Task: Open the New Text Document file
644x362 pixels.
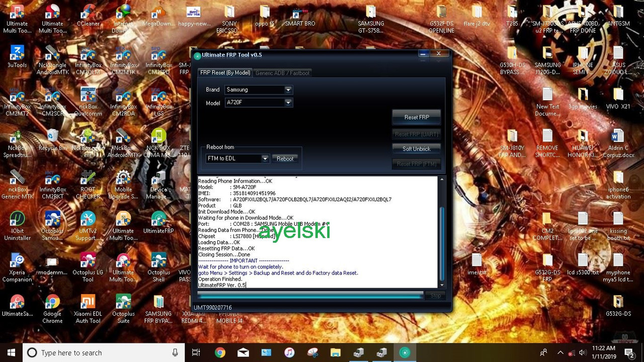Action: (547, 102)
